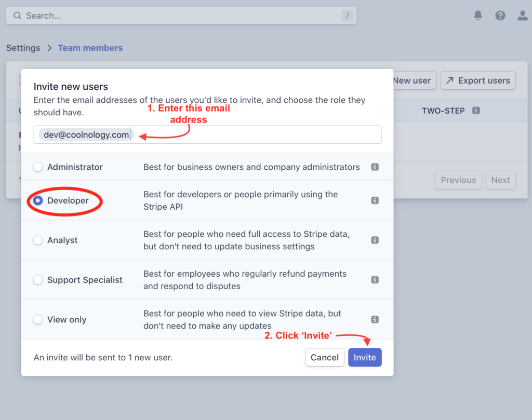Click the notifications bell icon
Image resolution: width=532 pixels, height=420 pixels.
(478, 16)
